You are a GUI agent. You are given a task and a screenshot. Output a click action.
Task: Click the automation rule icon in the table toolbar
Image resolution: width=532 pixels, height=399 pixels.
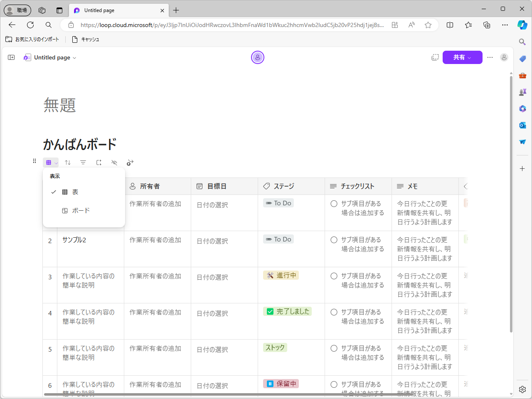pos(130,162)
